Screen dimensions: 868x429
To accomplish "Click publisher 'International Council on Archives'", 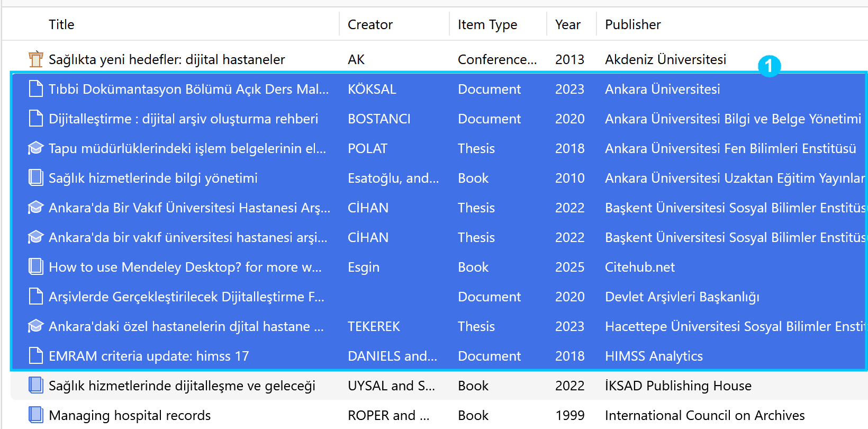I will [x=705, y=415].
